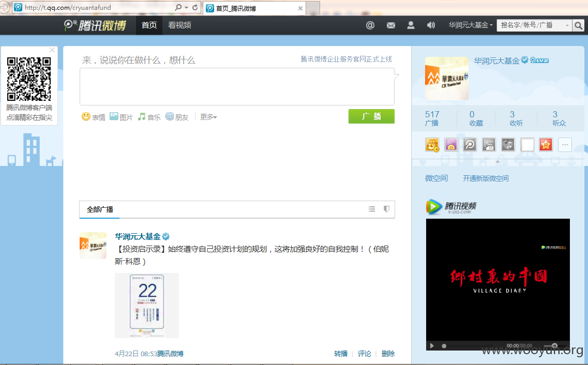Click 删除 on the post
The height and width of the screenshot is (365, 588).
click(388, 354)
